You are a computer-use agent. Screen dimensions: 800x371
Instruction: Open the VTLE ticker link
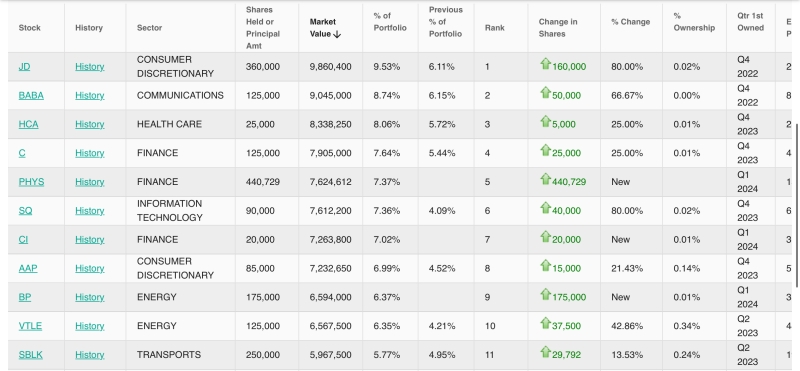coord(30,326)
